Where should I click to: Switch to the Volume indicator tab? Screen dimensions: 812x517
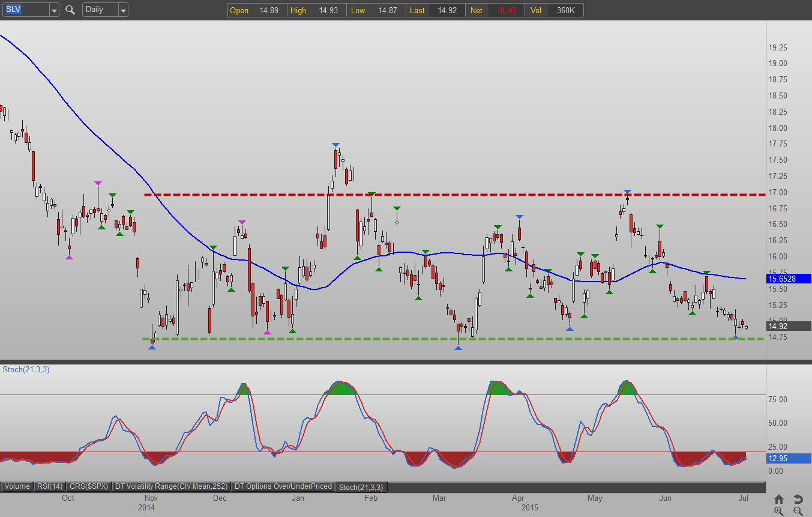click(17, 486)
